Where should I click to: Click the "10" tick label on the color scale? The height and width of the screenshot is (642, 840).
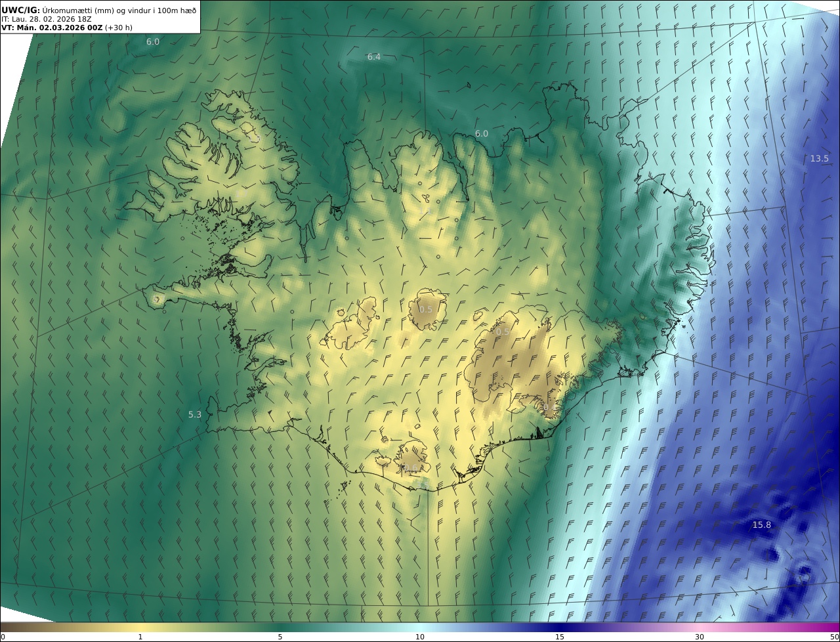[x=420, y=637]
